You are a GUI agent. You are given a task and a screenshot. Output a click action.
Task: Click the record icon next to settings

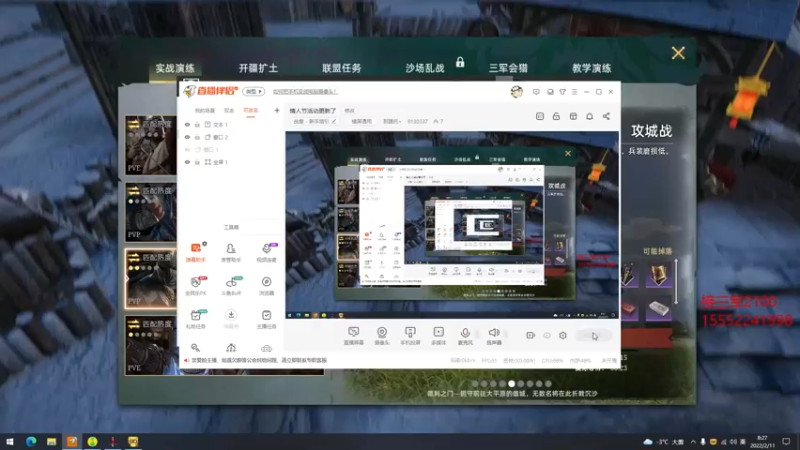(530, 335)
